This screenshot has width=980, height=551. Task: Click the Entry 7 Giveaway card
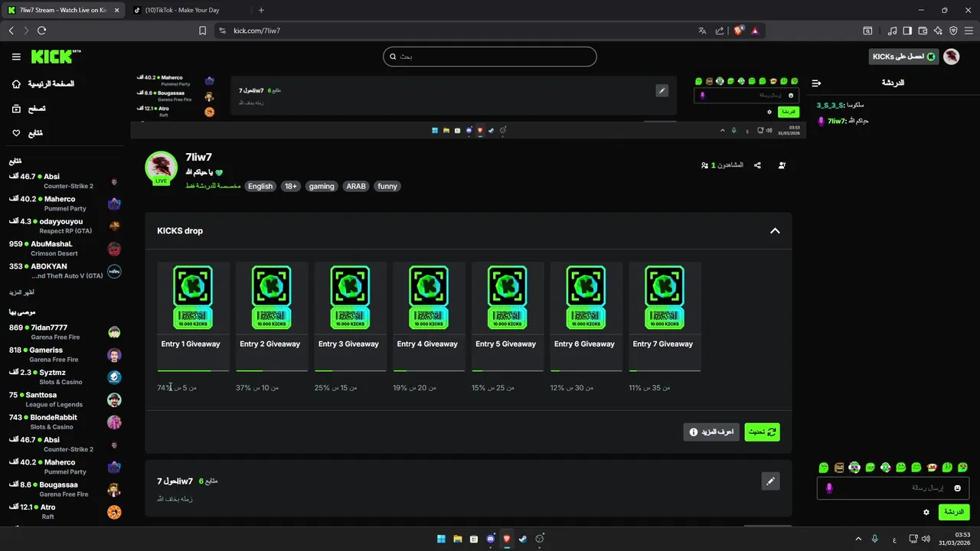665,317
